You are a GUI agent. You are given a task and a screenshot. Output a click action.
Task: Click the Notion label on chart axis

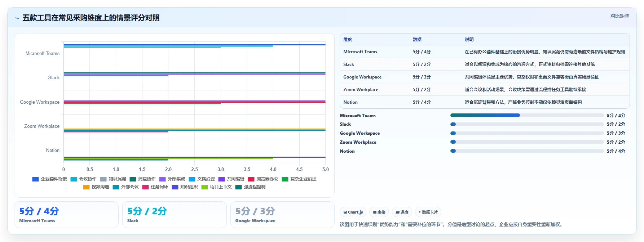(x=53, y=151)
